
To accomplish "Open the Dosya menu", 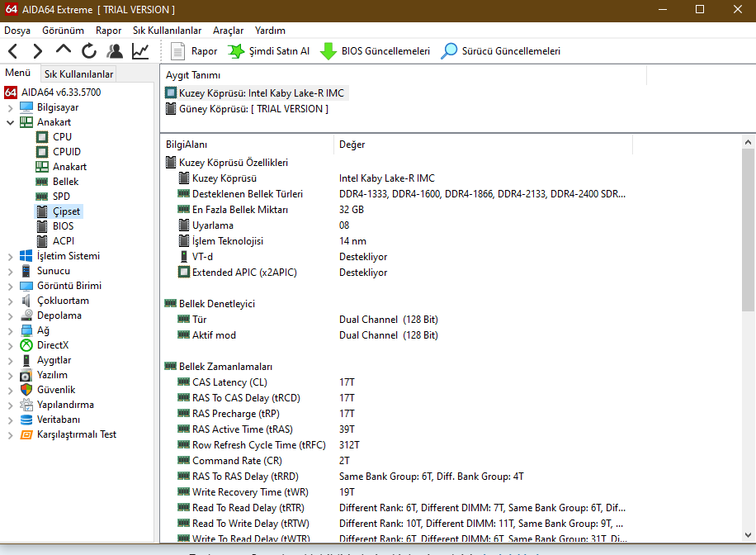I will pyautogui.click(x=17, y=31).
